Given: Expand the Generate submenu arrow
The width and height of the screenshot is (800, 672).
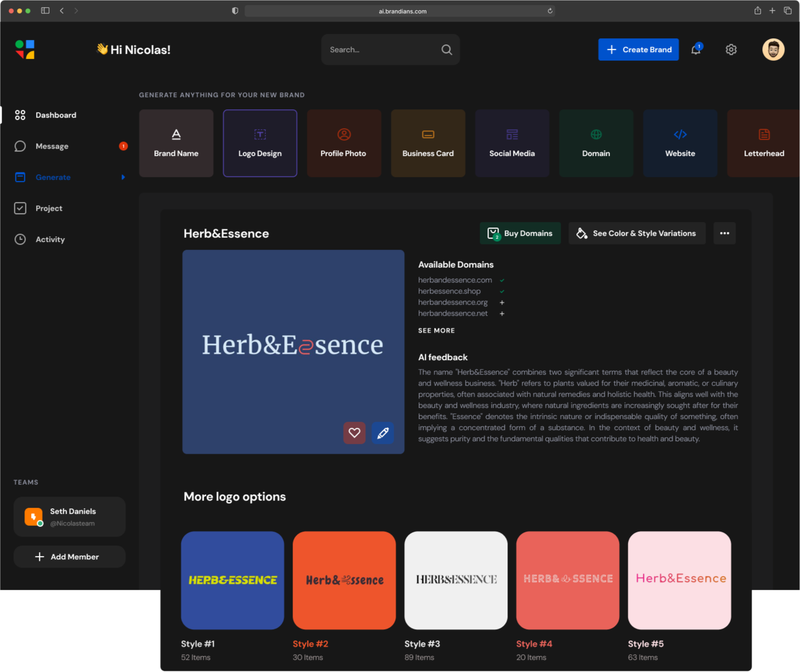Looking at the screenshot, I should 123,177.
